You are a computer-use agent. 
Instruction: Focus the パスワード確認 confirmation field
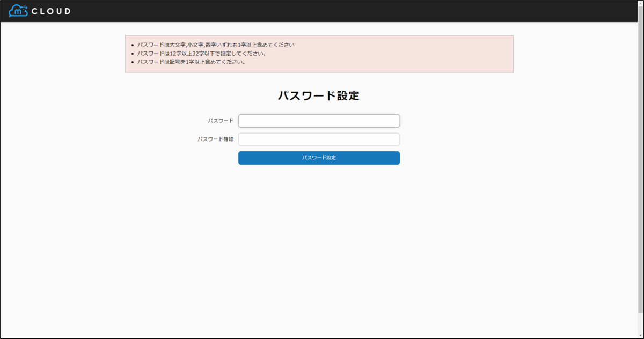tap(319, 139)
